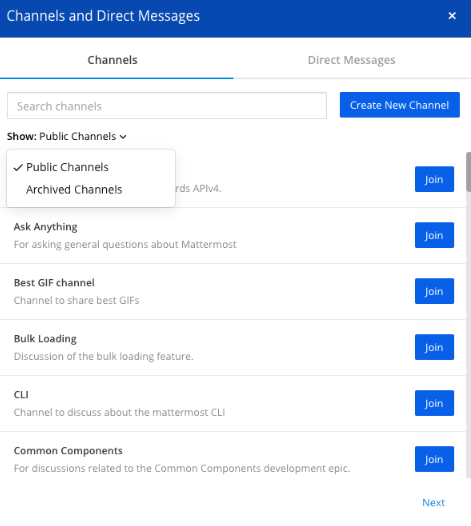Click 'Channel to discuss about the mattermost CLI'
This screenshot has width=471, height=526.
(119, 412)
